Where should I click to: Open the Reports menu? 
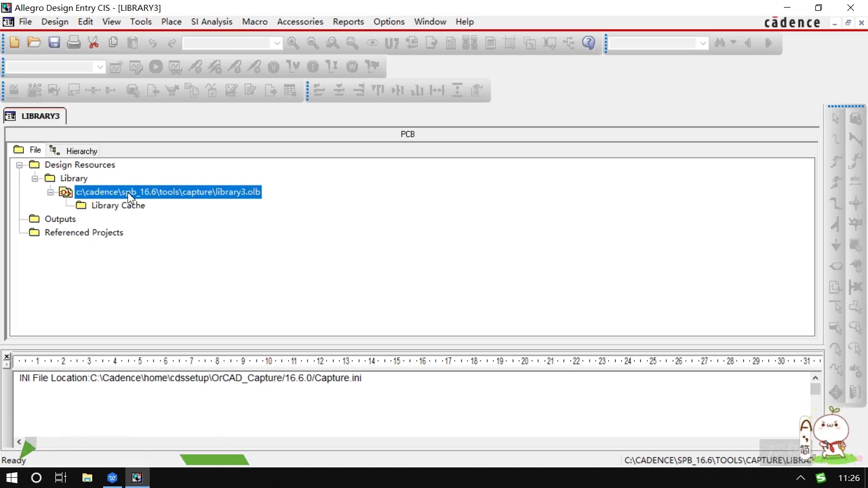pos(348,22)
